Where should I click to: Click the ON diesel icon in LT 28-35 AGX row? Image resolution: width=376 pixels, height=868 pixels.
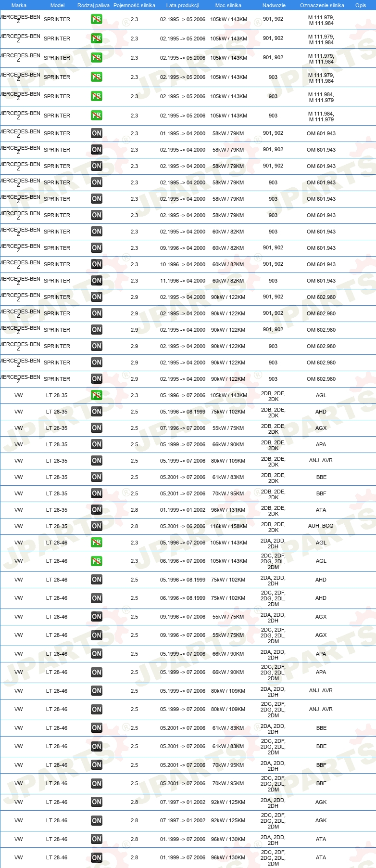click(97, 428)
